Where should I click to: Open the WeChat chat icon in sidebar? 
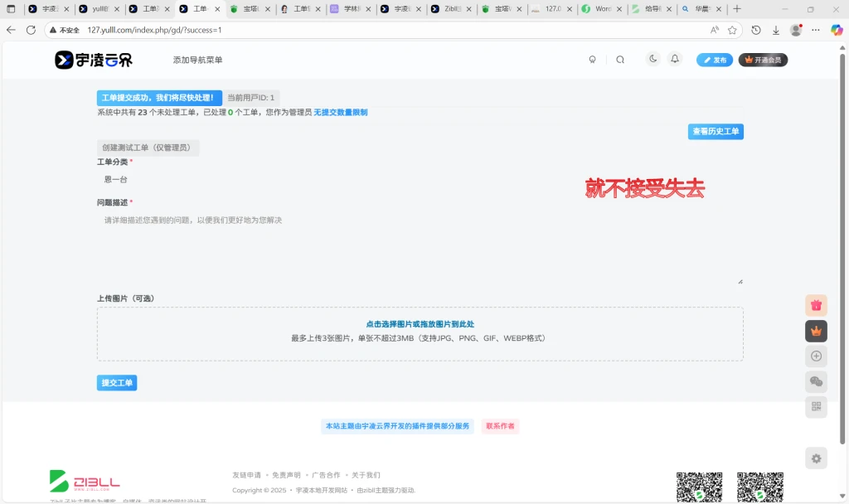coord(816,381)
